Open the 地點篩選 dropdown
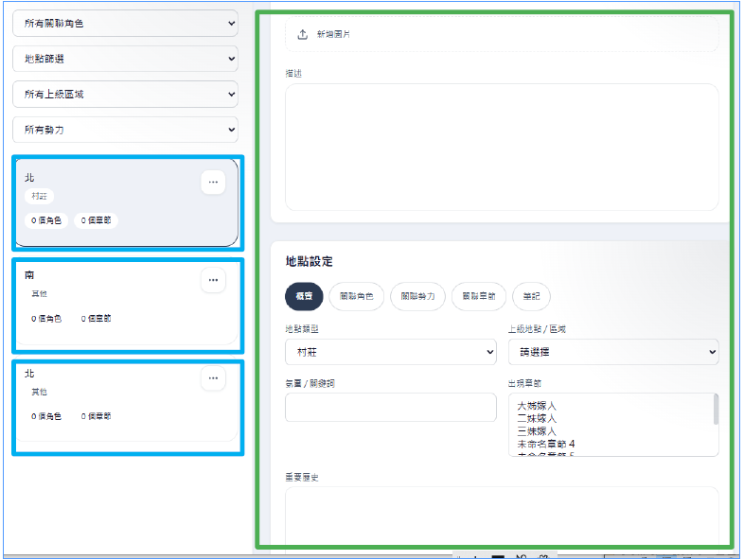This screenshot has width=744, height=560. [x=125, y=59]
